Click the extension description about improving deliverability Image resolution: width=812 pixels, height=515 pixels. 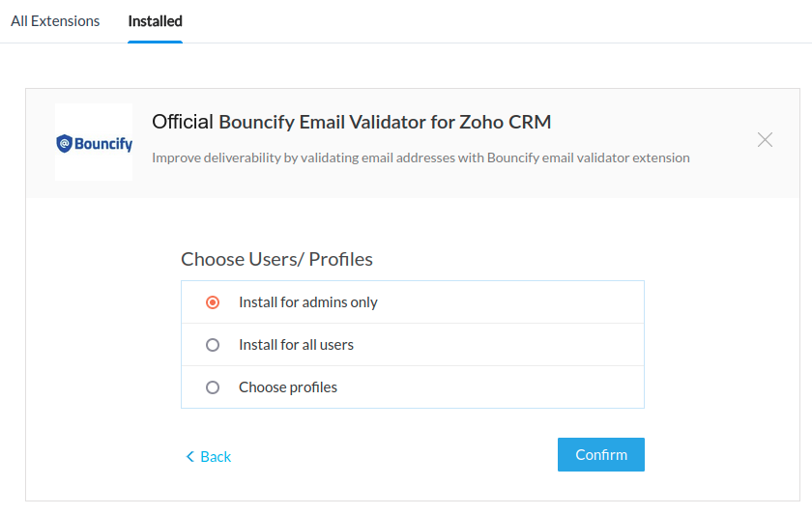pos(420,157)
